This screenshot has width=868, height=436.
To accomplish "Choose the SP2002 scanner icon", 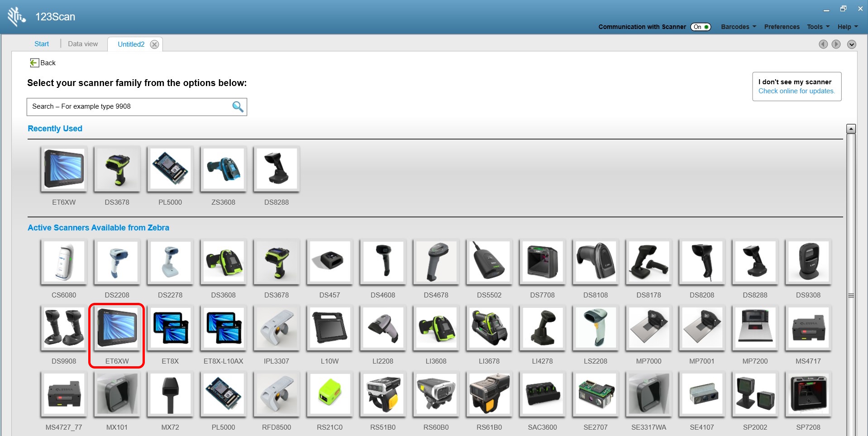I will (x=755, y=394).
